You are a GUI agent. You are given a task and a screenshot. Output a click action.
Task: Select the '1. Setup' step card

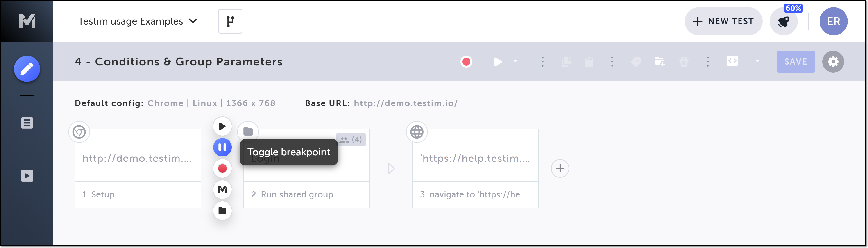(x=138, y=168)
